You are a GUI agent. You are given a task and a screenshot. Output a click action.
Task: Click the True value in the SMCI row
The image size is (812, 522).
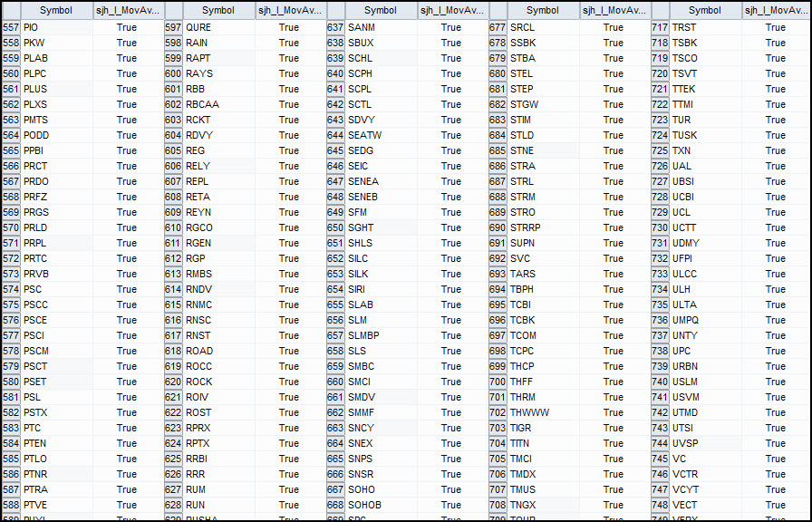(x=451, y=382)
